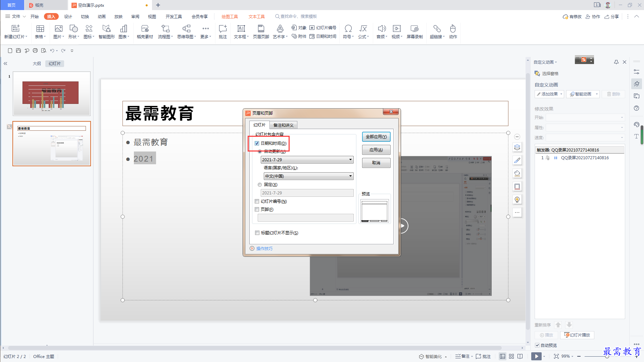This screenshot has height=362, width=644.
Task: Open the 操作技巧 tips link
Action: [x=264, y=249]
